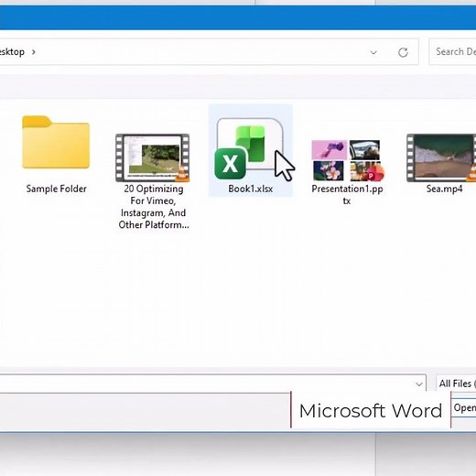This screenshot has height=476, width=476.
Task: Click the 'Book1.xlsx' file name
Action: 251,189
